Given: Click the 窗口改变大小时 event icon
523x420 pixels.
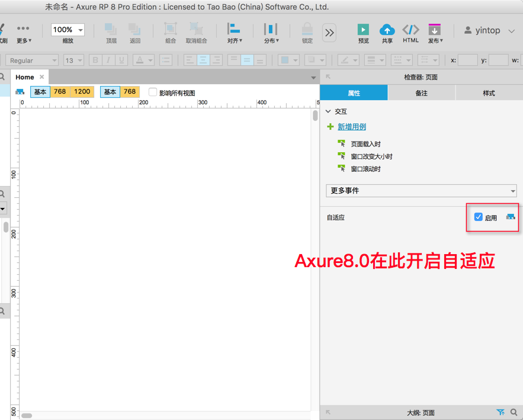Looking at the screenshot, I should point(342,156).
